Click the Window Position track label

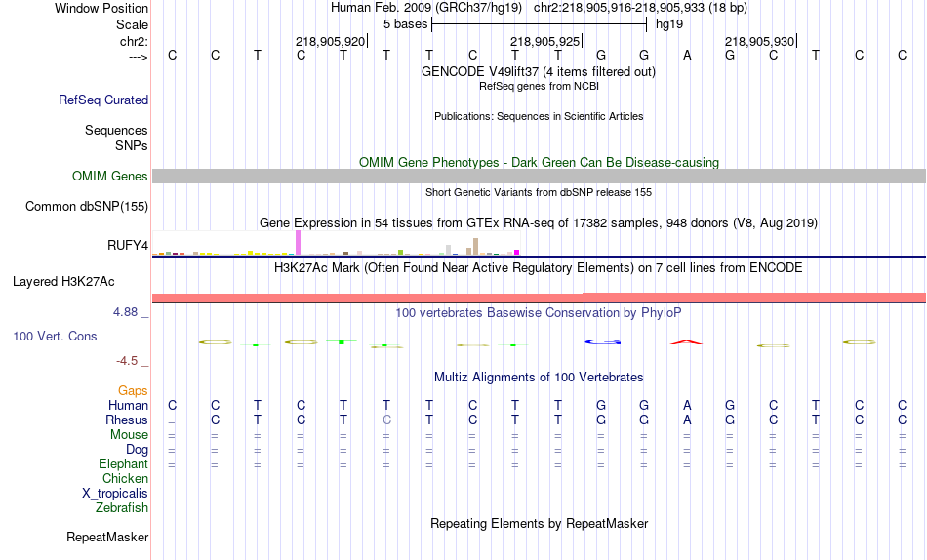(x=101, y=8)
